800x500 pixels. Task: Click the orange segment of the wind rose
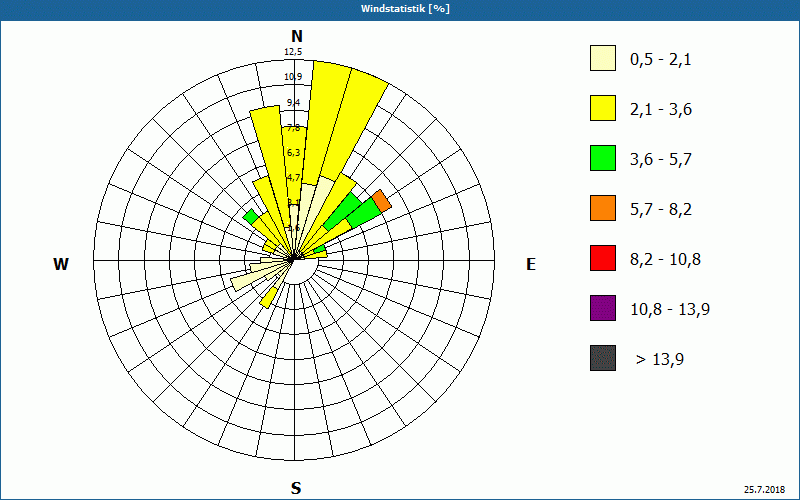[382, 201]
